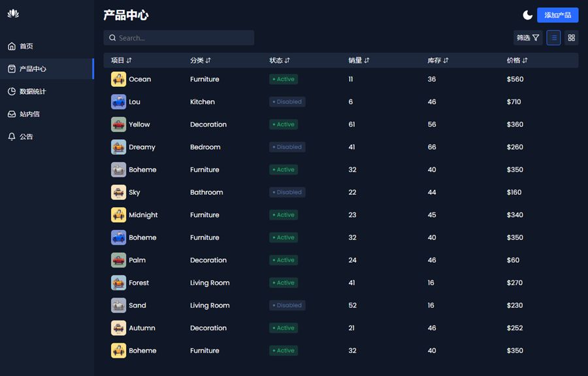This screenshot has width=588, height=376.
Task: Click the bell icon beside 公告
Action: click(12, 137)
